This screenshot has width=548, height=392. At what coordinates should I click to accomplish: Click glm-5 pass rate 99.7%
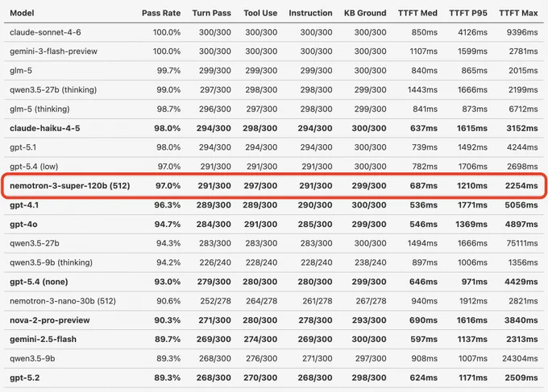[x=168, y=71]
